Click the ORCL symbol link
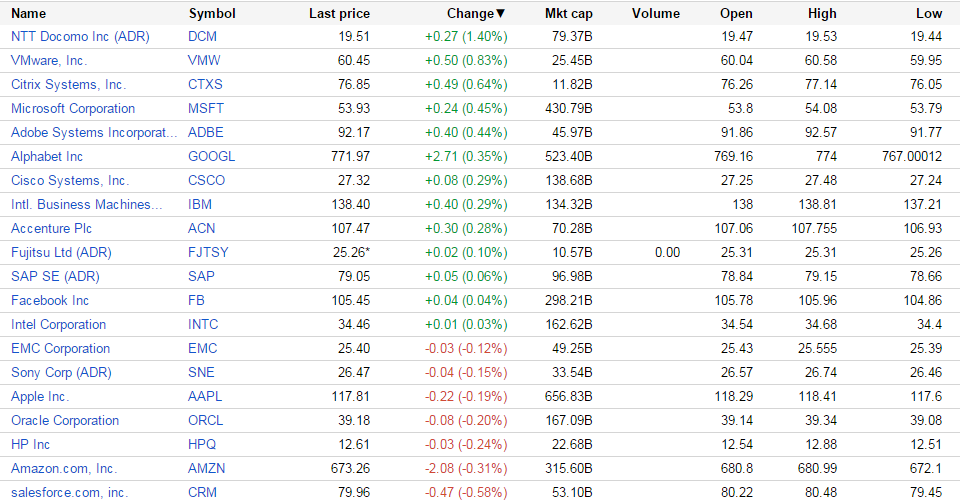Screen dimensions: 960x504 pyautogui.click(x=206, y=420)
